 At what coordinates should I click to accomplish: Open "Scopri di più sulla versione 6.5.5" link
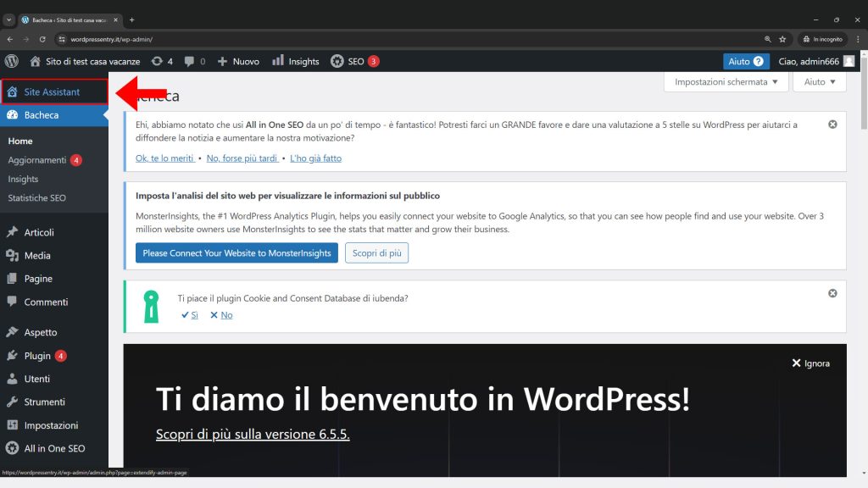tap(253, 434)
